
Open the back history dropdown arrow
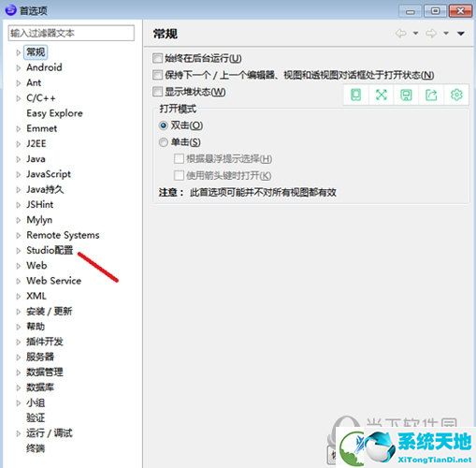click(x=415, y=33)
